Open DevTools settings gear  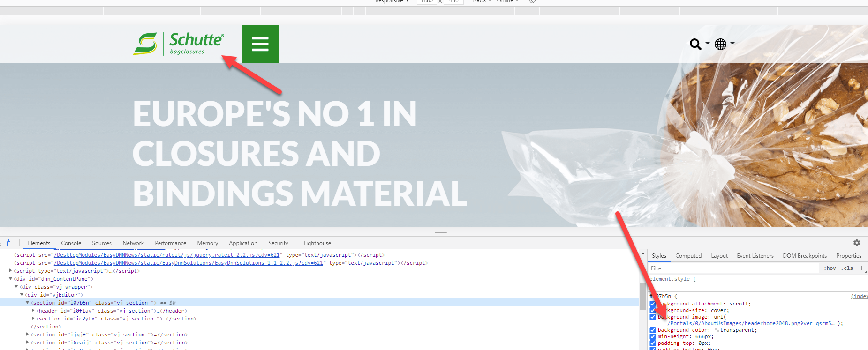pyautogui.click(x=857, y=243)
